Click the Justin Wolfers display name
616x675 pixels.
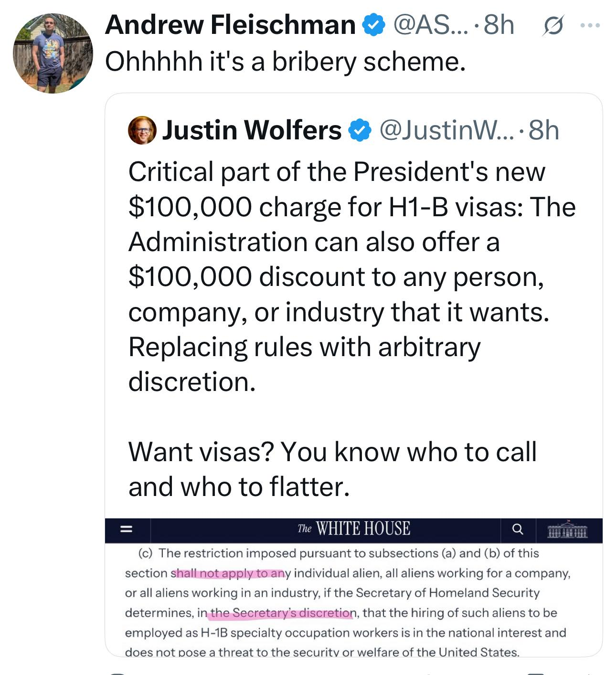click(x=252, y=130)
